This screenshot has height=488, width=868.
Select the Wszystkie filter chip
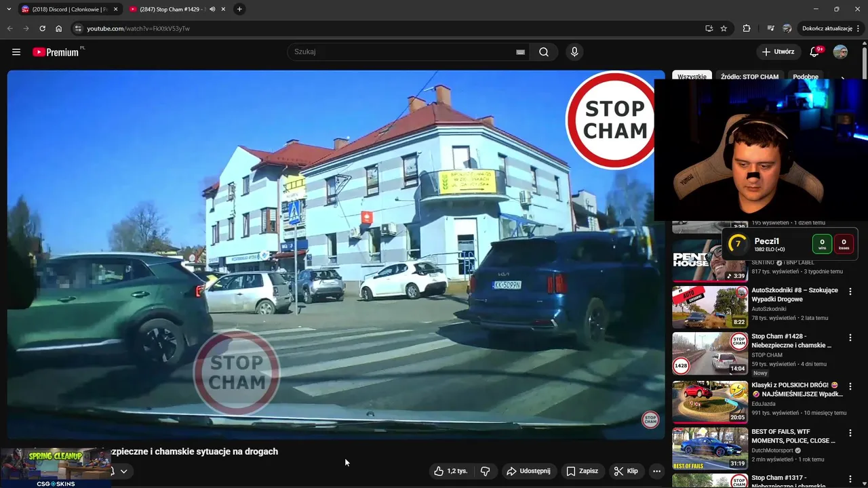[692, 77]
